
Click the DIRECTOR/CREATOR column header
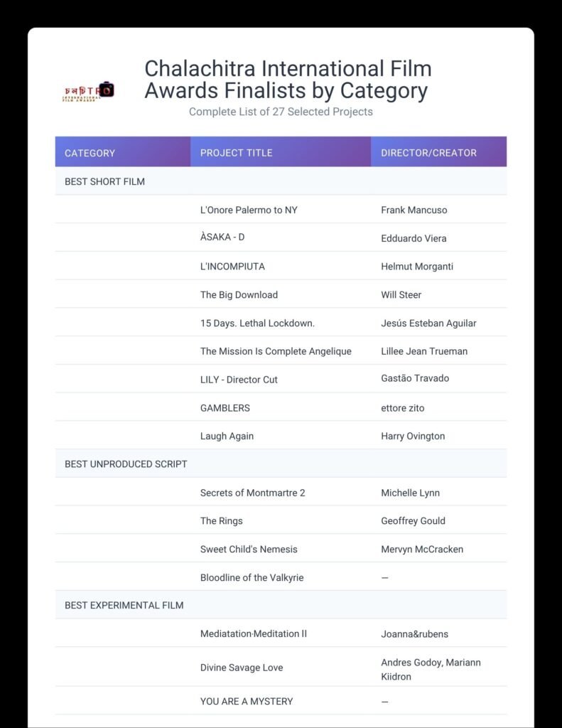tap(428, 153)
